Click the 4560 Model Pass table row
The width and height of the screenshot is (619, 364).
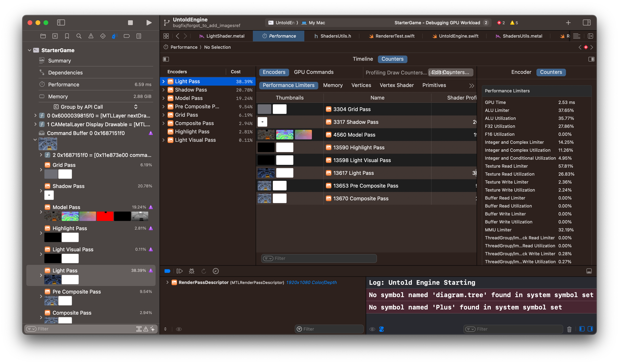pos(366,135)
